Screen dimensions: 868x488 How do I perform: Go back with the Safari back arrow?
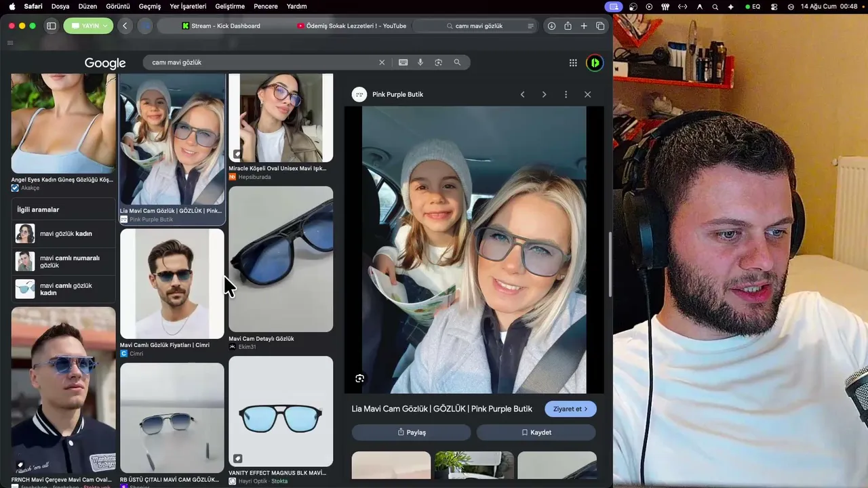pos(125,26)
